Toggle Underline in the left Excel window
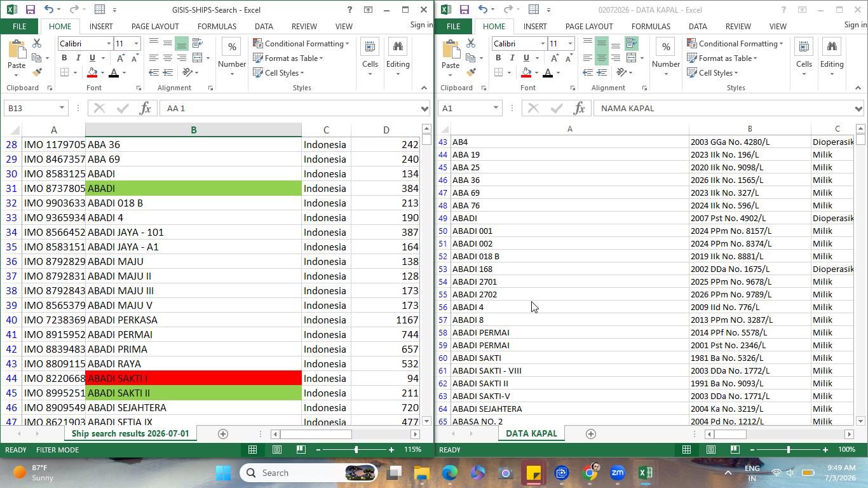Viewport: 868px width, 488px height. pos(92,58)
